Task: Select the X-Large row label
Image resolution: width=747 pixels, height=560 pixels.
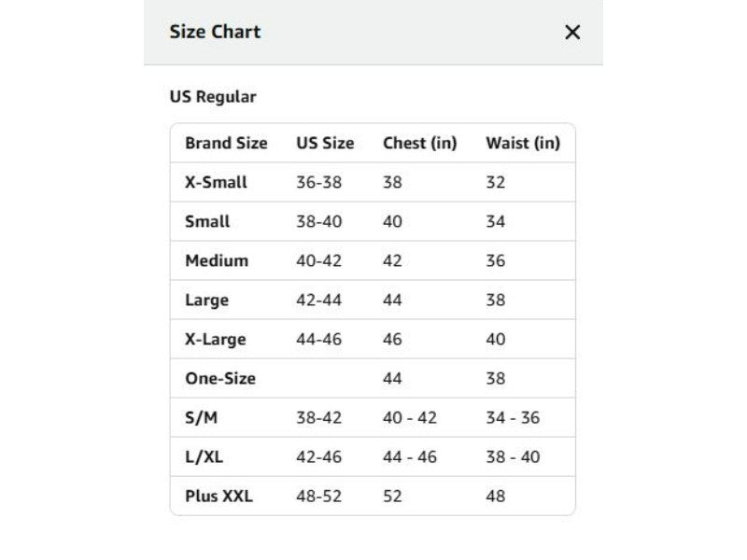Action: coord(216,340)
